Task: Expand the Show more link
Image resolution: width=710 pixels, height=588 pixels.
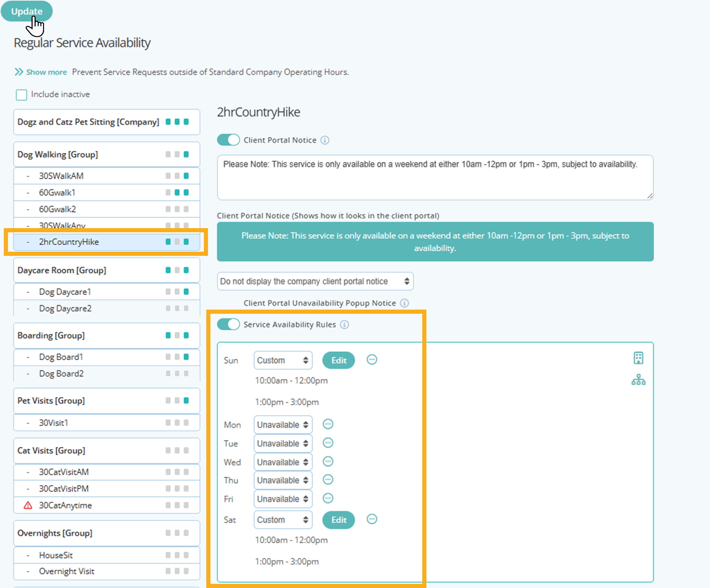Action: [x=46, y=72]
